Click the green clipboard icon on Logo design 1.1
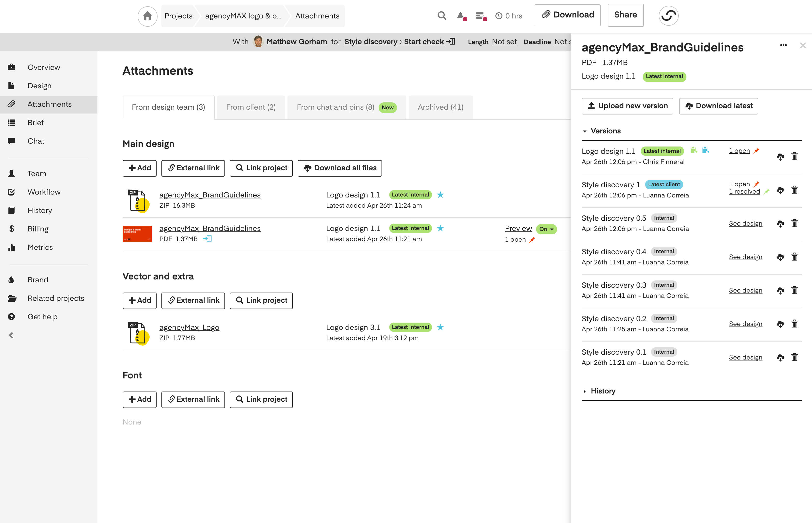812x523 pixels. pyautogui.click(x=693, y=150)
